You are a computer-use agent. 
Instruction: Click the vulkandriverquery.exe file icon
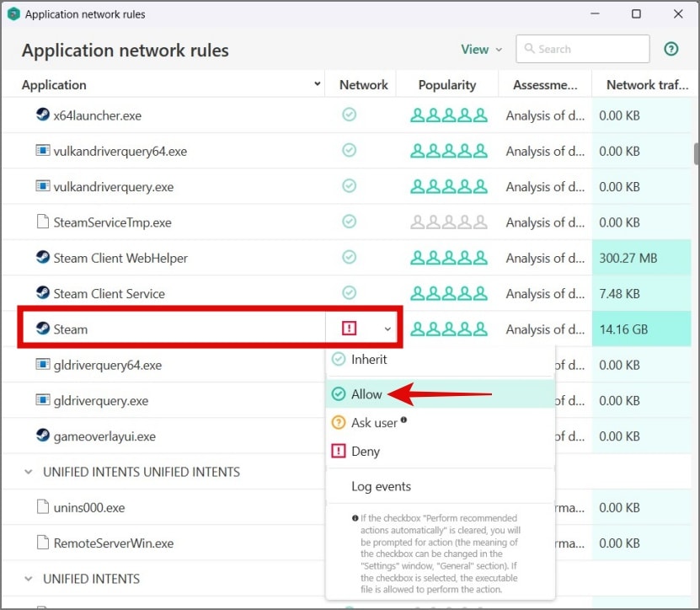(42, 185)
